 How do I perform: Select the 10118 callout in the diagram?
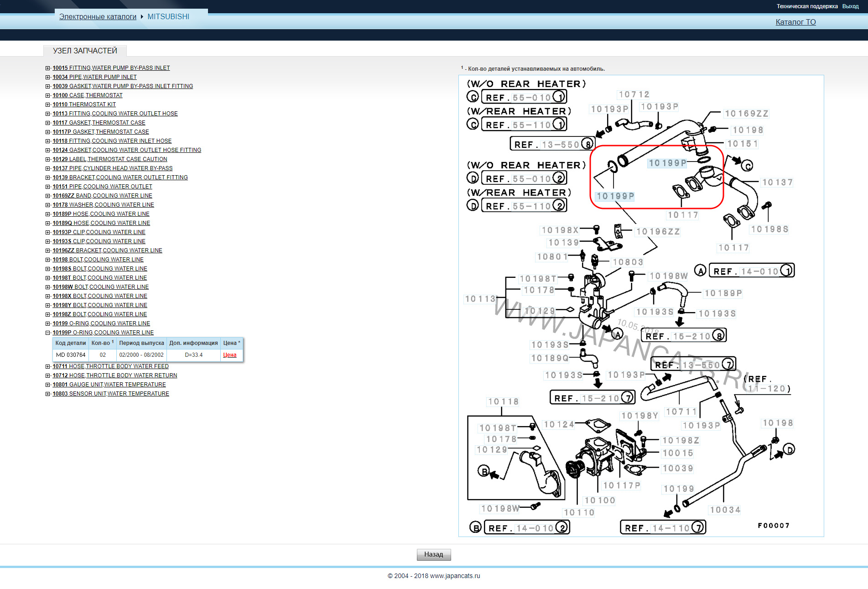coord(503,401)
